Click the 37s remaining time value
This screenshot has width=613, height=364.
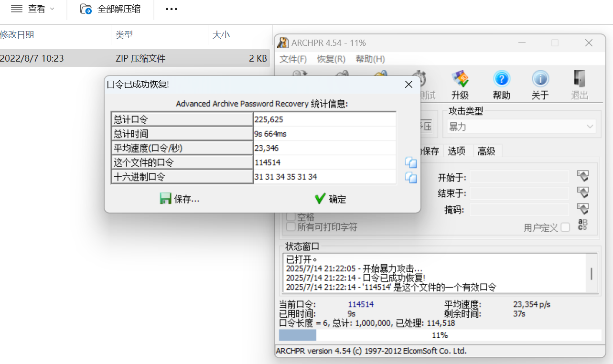[519, 314]
